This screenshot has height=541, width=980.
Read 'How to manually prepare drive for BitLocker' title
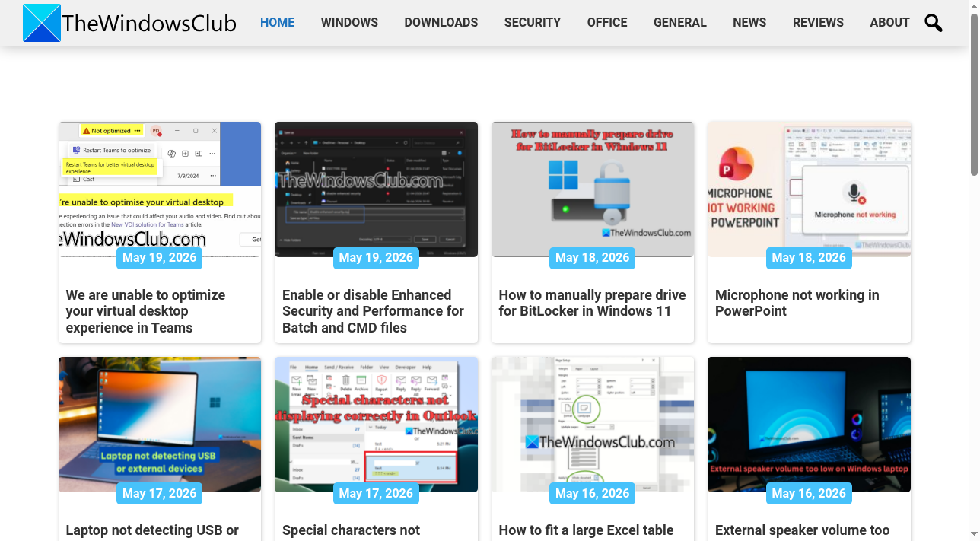592,303
